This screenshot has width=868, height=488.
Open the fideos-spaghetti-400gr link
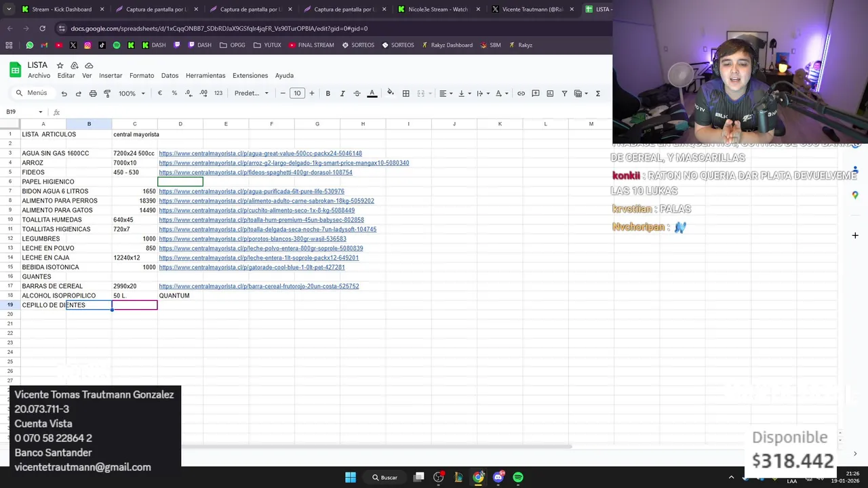point(255,172)
